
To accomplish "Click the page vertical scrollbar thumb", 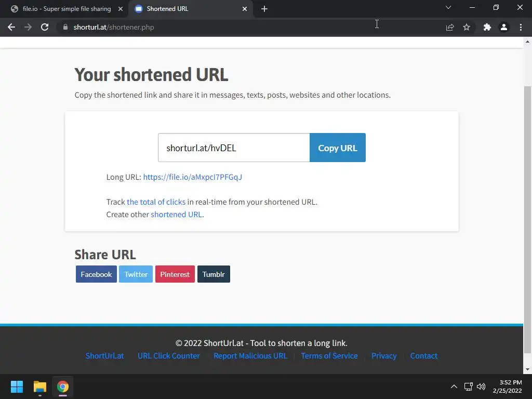I will click(527, 220).
